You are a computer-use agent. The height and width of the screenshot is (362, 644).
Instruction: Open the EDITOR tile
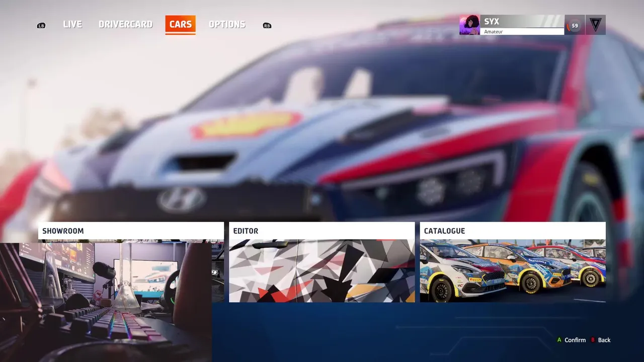[x=322, y=262]
